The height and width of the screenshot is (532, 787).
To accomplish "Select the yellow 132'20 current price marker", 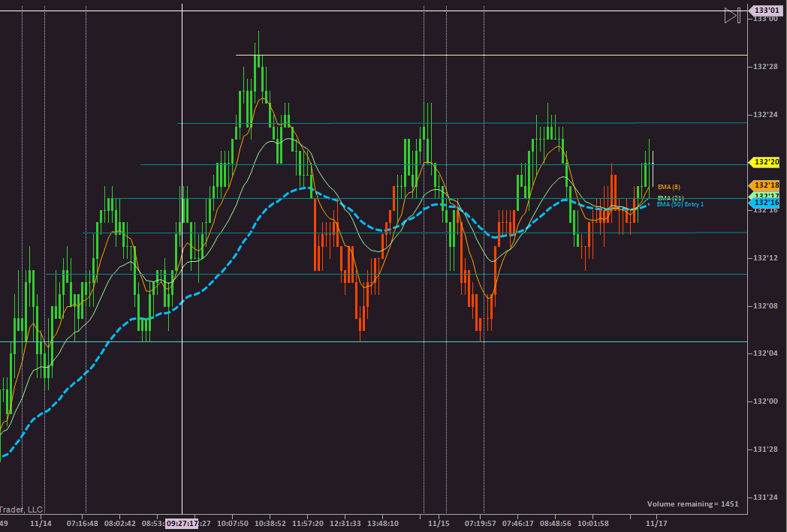I will [x=764, y=162].
